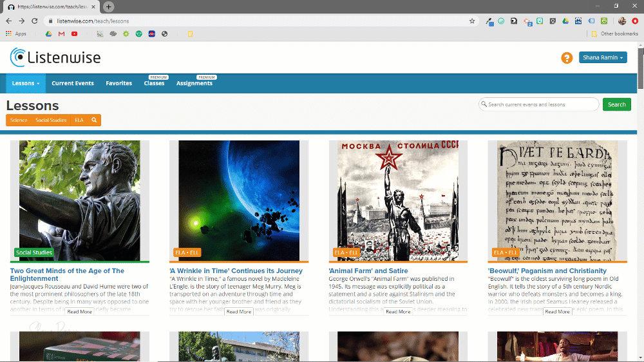
Task: Click Social Studies tag on statue image
Action: pyautogui.click(x=34, y=252)
